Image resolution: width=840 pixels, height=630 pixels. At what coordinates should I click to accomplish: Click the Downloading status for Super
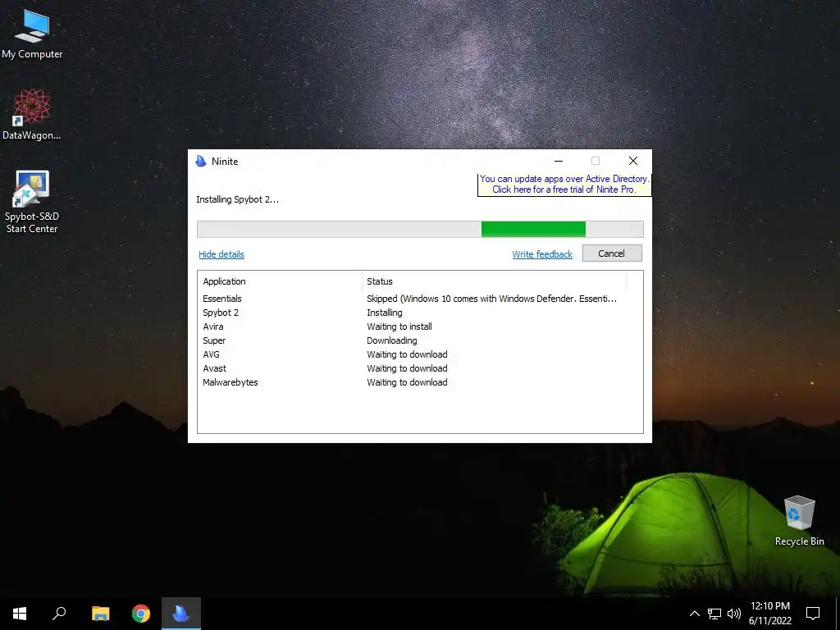pos(391,340)
